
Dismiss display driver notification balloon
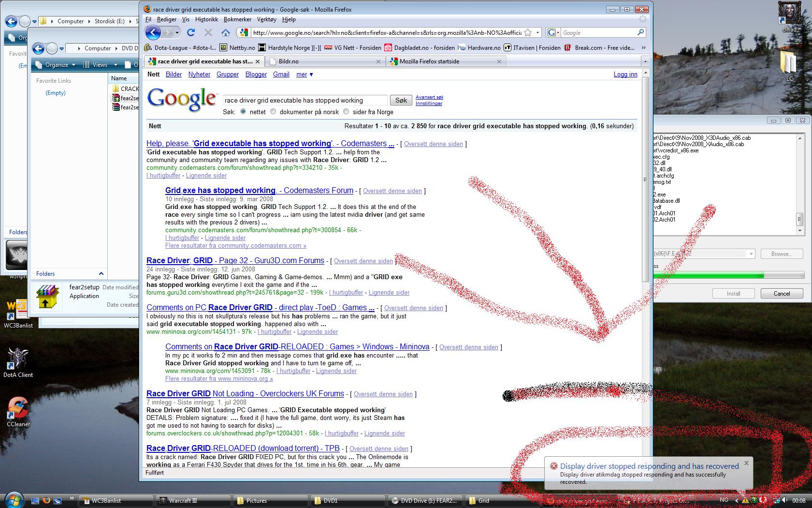tap(746, 463)
